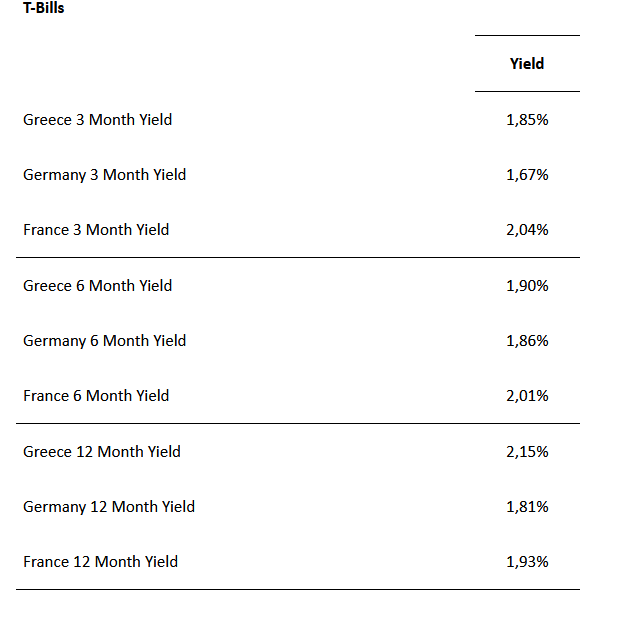Click the Germany 6 Month Yield label
The width and height of the screenshot is (641, 629).
tap(105, 341)
